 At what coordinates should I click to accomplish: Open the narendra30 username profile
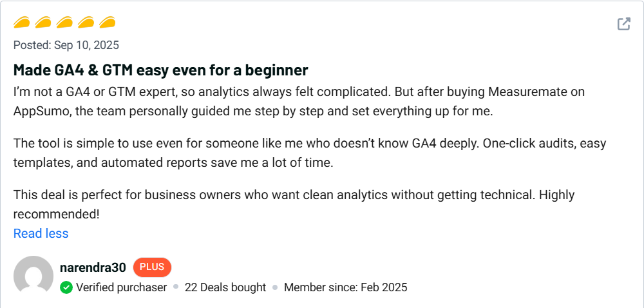[x=93, y=267]
